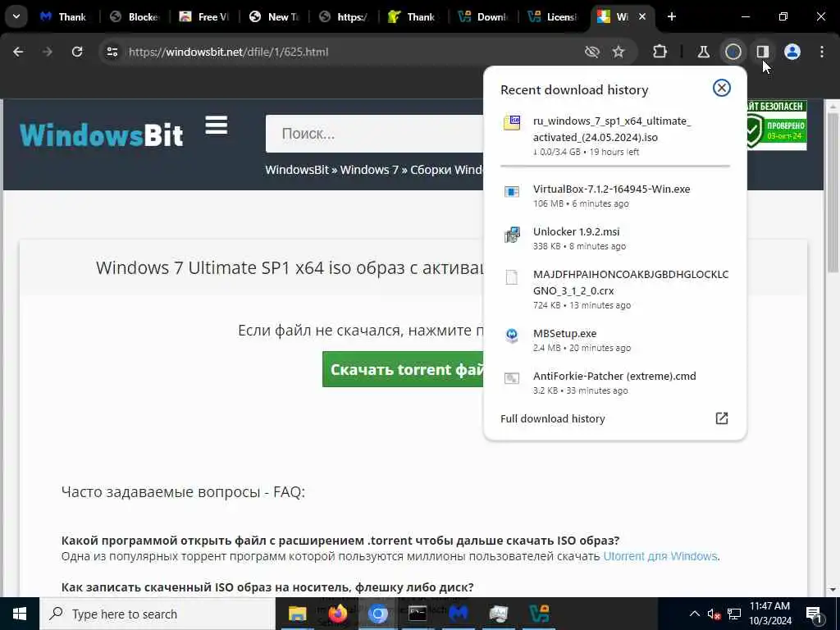
Task: Click the ISO download progress bar
Action: pos(615,166)
